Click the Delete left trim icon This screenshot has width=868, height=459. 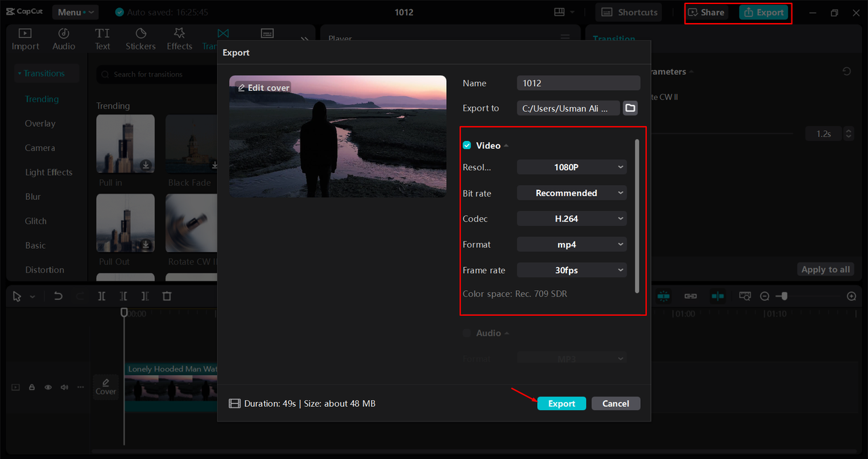click(x=123, y=296)
